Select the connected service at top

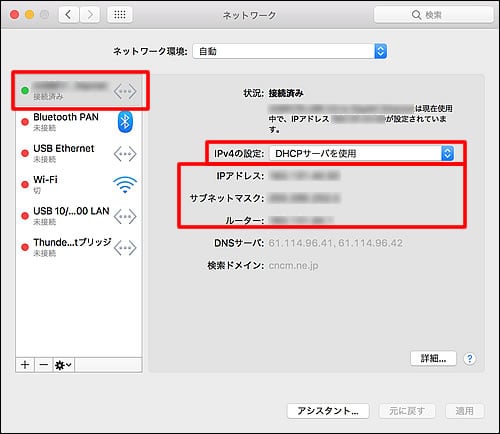pos(79,90)
